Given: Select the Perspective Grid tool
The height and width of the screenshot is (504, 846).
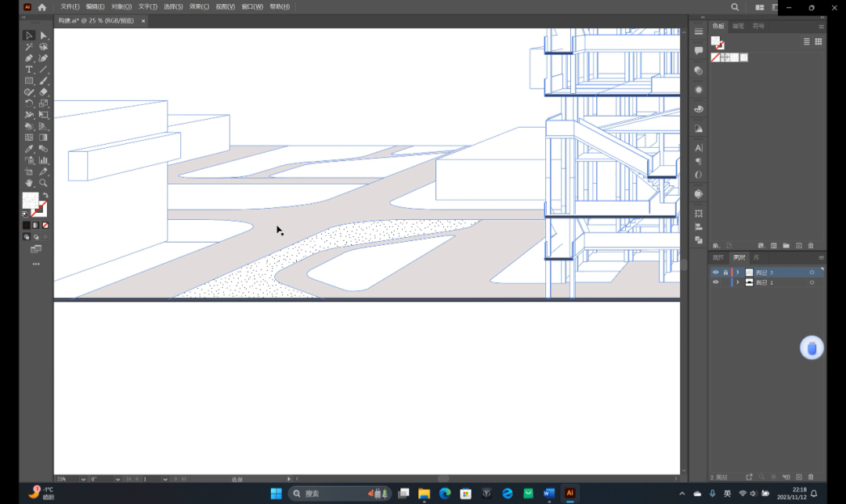Looking at the screenshot, I should point(44,126).
